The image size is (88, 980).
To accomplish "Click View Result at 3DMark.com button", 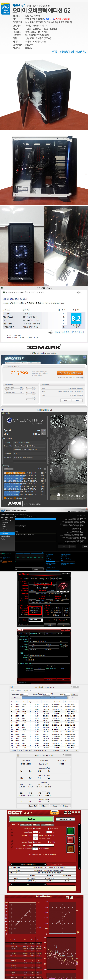I will point(70,373).
